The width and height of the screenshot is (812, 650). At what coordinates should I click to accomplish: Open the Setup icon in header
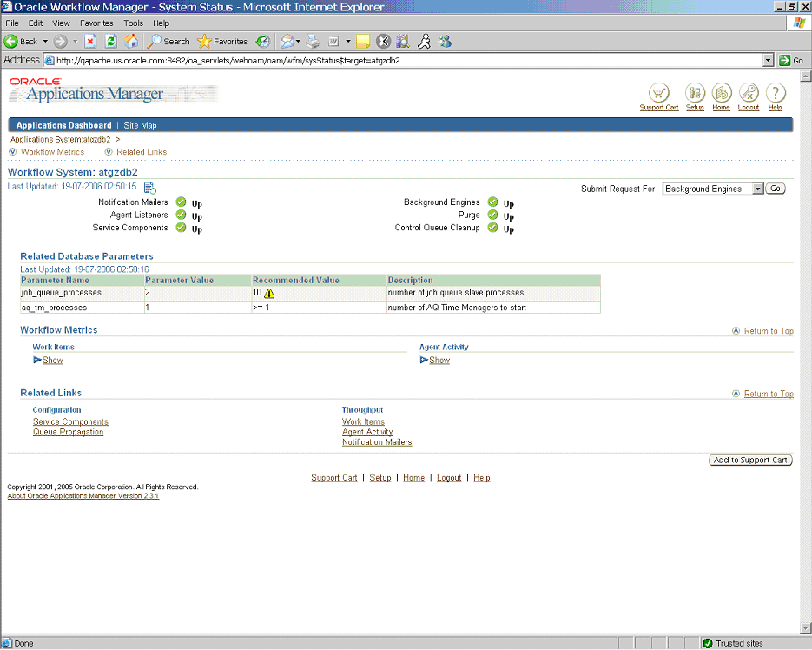tap(695, 93)
